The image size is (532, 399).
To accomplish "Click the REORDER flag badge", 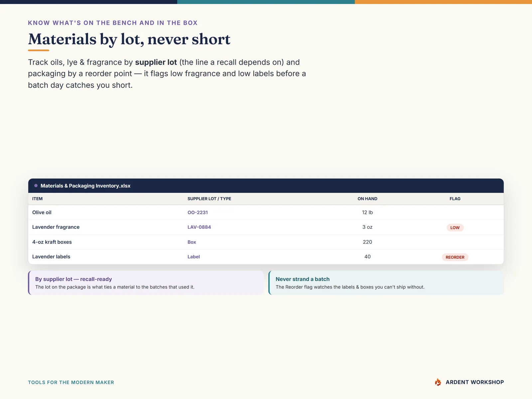I will pos(455,257).
